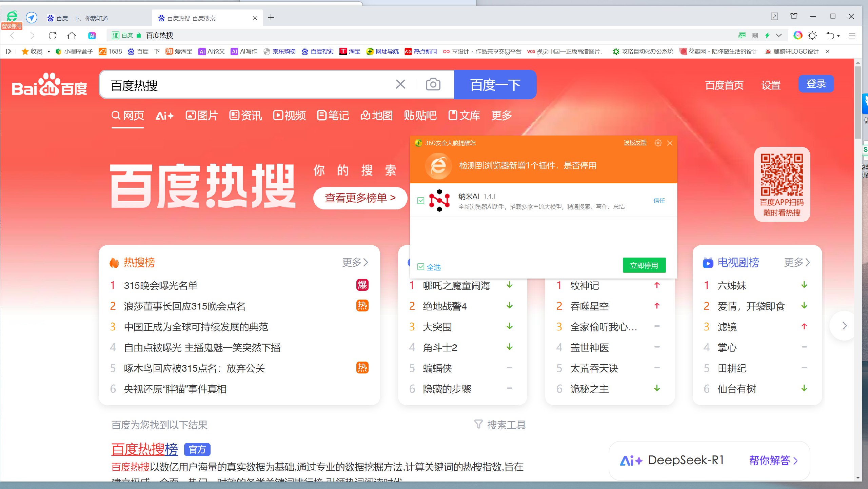
Task: Click the next carousel arrow on right
Action: [x=844, y=326]
